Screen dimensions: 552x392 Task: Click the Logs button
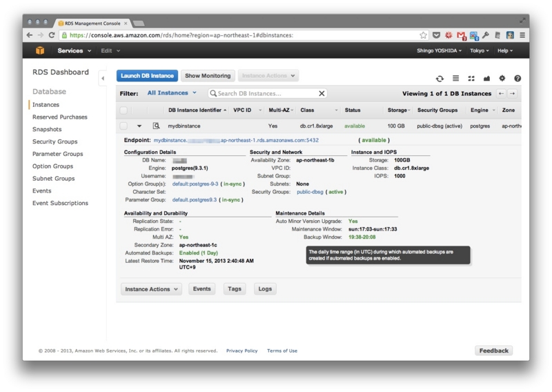(265, 288)
